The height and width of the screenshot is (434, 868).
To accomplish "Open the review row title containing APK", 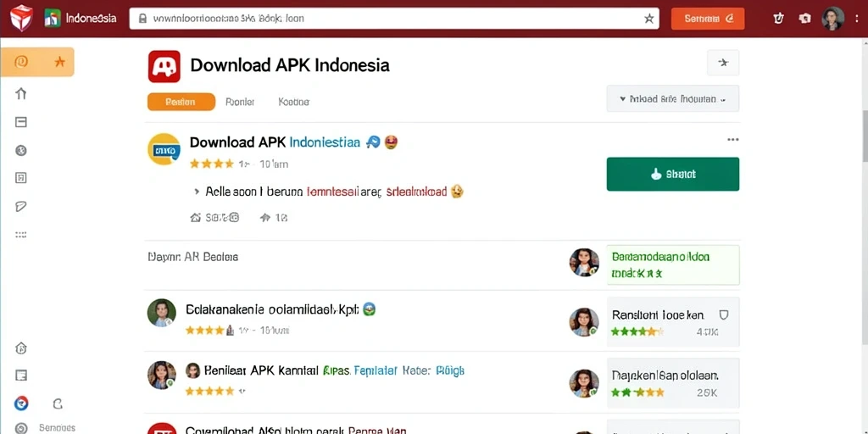I will click(x=334, y=370).
